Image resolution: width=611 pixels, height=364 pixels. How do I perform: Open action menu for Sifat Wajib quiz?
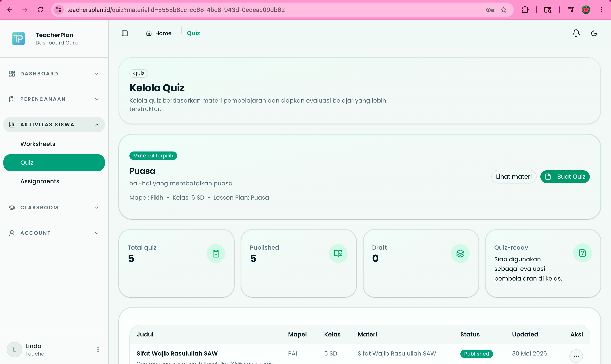[x=576, y=356]
